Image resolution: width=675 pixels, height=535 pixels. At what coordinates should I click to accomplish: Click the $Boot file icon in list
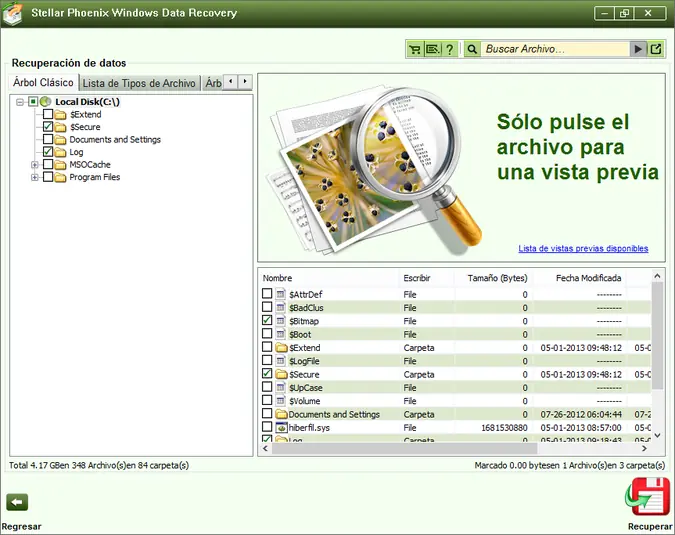pos(281,334)
